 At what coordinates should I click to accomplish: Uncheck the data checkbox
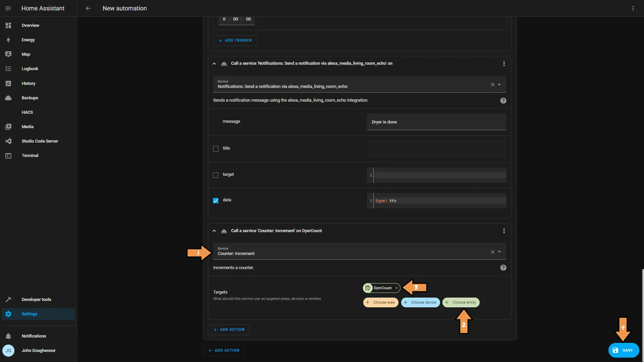click(x=216, y=201)
